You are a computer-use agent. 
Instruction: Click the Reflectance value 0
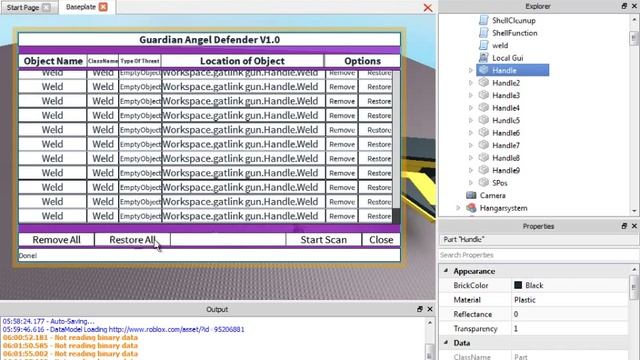(516, 314)
